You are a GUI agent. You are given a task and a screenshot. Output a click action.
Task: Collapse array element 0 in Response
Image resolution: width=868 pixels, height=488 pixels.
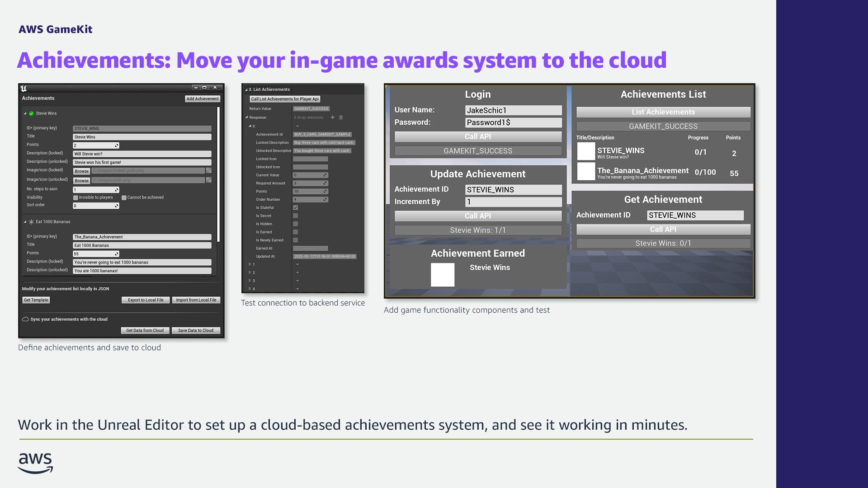(x=250, y=126)
